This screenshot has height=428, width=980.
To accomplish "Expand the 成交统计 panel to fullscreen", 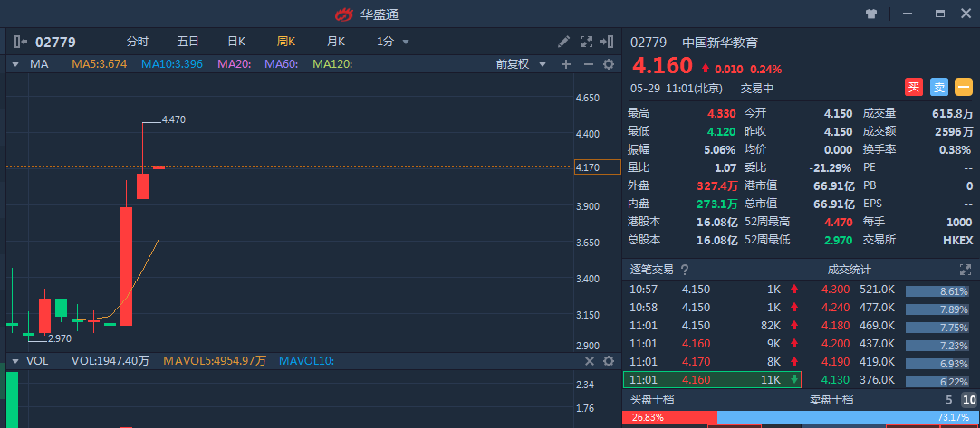I will tap(965, 270).
